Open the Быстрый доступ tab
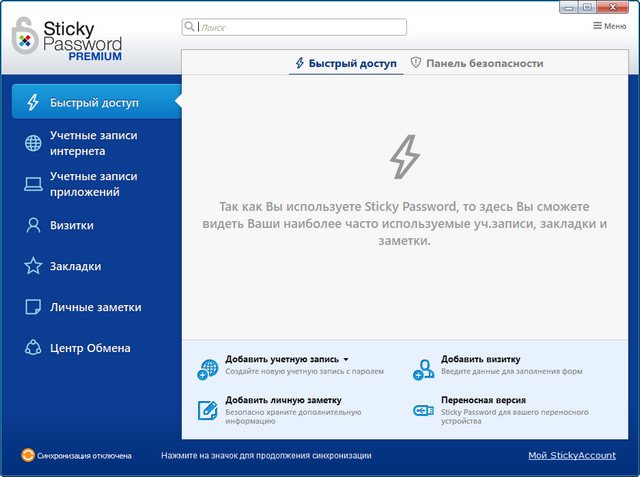This screenshot has width=640, height=477. pyautogui.click(x=346, y=63)
